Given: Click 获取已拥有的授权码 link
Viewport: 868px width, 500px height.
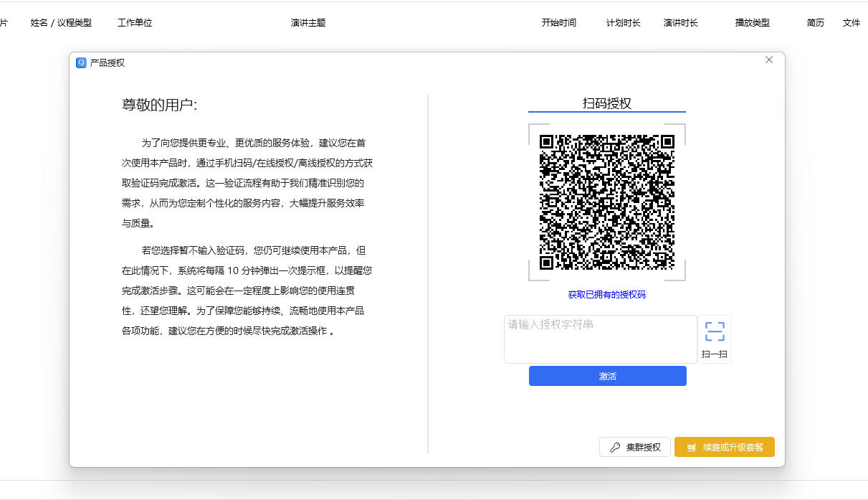Looking at the screenshot, I should coord(607,295).
